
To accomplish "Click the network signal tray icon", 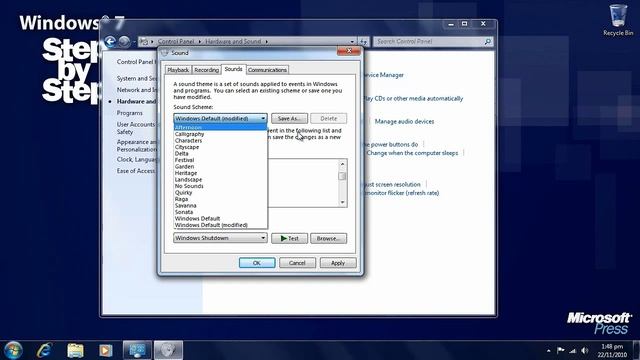I will (x=573, y=351).
